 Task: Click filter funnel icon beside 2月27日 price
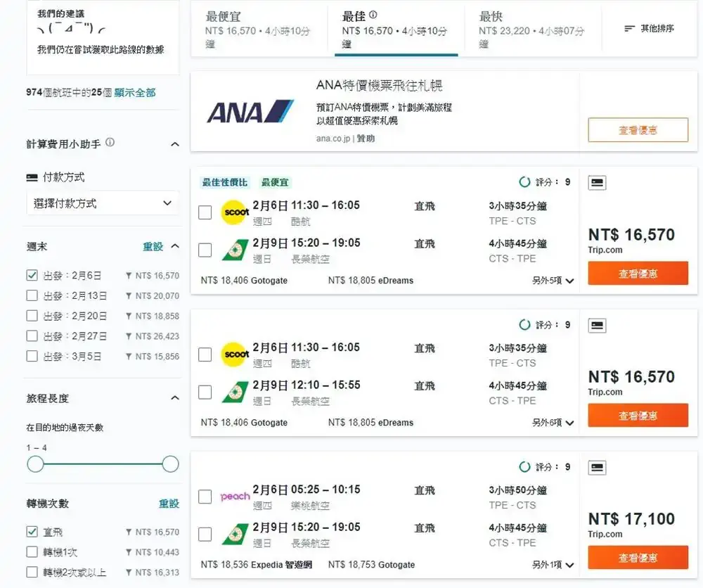tap(129, 336)
